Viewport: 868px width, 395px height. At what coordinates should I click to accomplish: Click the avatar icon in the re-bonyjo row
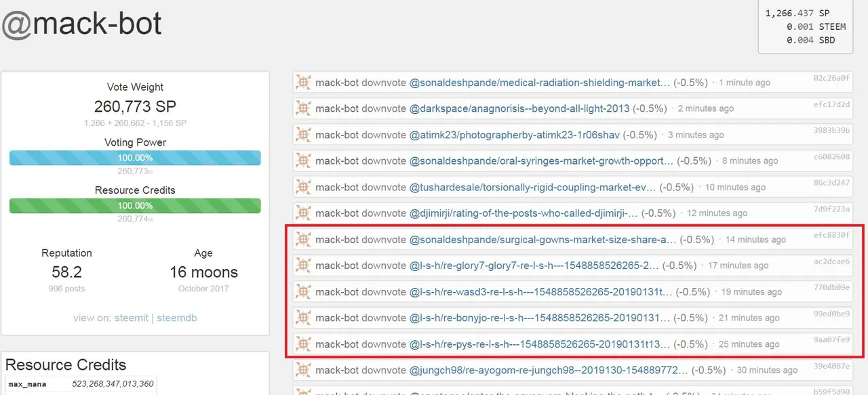303,318
